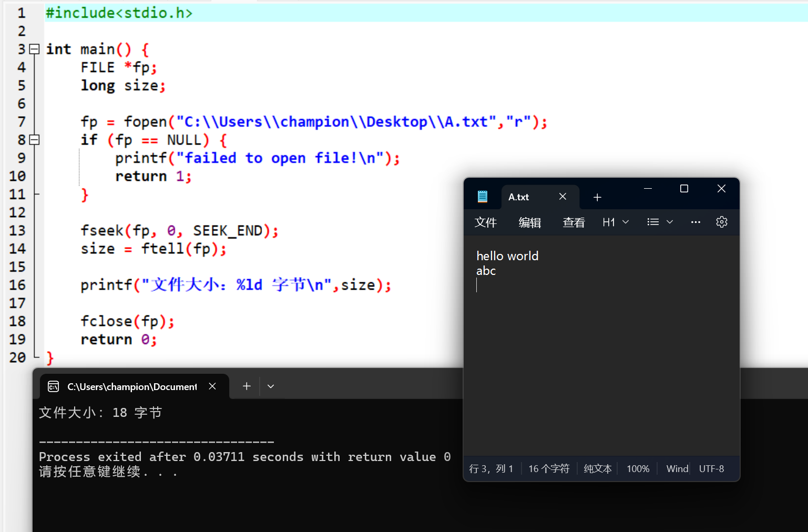Click the 'long size;' declaration line
The width and height of the screenshot is (808, 532).
(123, 86)
